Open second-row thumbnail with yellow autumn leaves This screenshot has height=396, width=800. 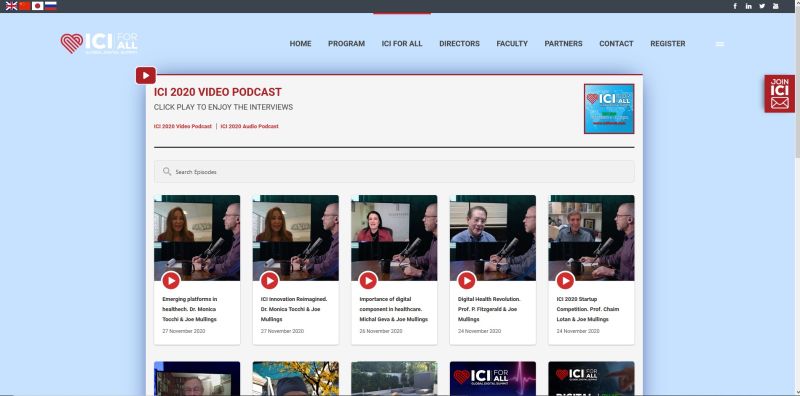click(x=295, y=379)
